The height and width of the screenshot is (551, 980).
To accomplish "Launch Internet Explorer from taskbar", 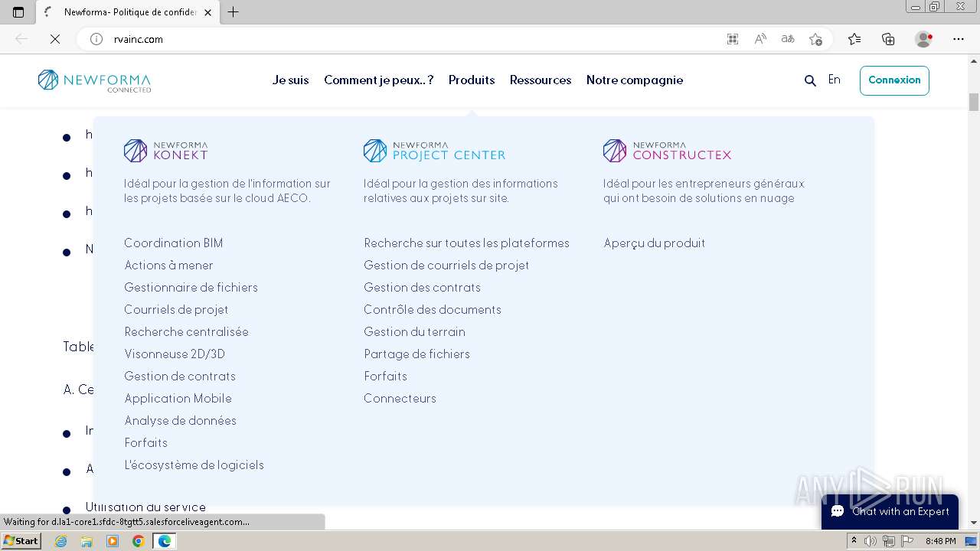I will coord(61,541).
